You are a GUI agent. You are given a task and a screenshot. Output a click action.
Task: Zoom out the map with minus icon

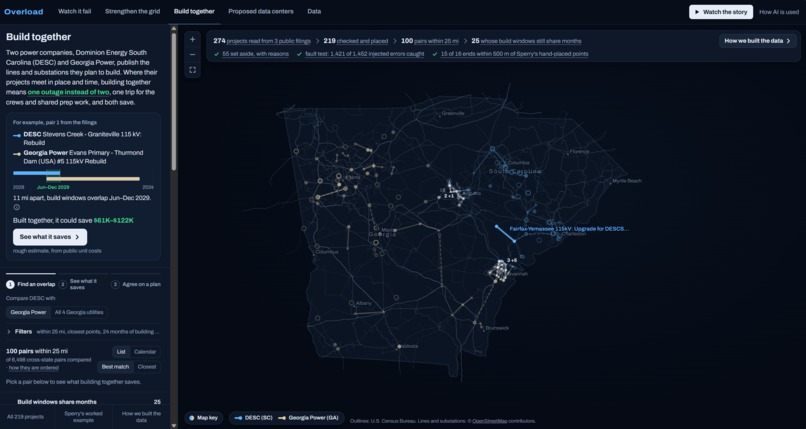coord(192,54)
